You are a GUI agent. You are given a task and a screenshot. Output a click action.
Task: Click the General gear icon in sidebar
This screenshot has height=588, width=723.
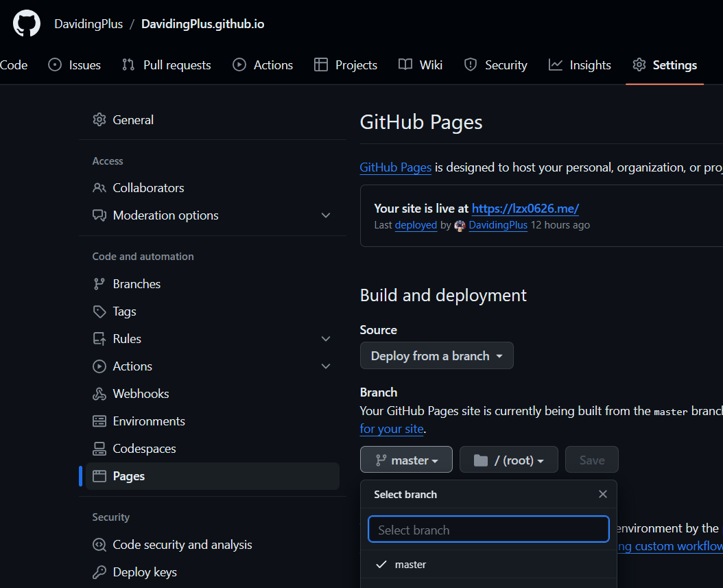99,120
